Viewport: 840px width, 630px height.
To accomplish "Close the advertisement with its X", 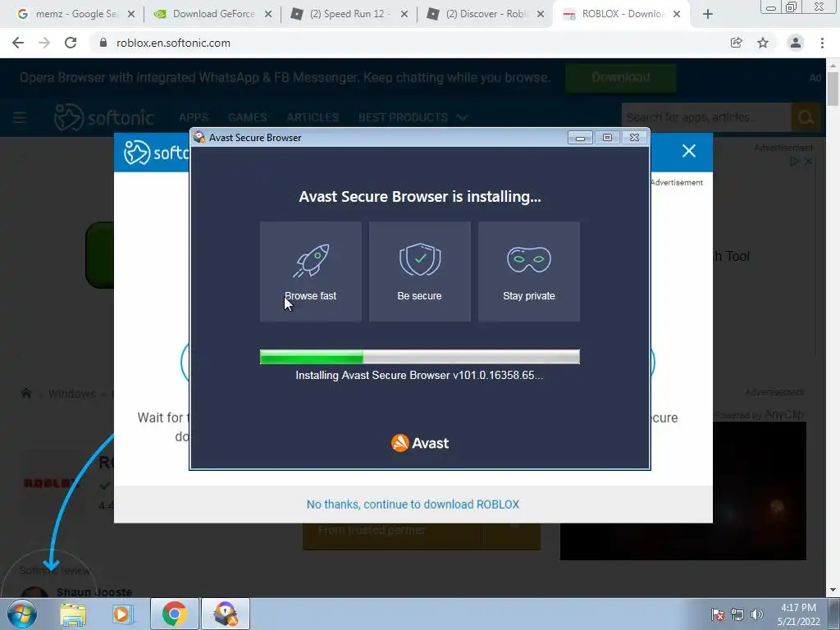I will pyautogui.click(x=808, y=161).
